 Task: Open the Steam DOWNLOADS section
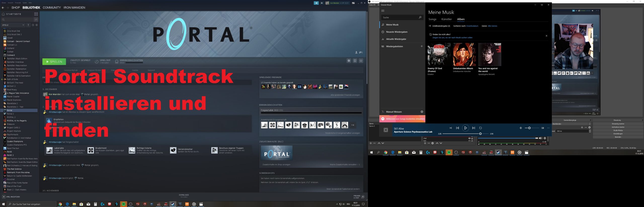(x=184, y=196)
